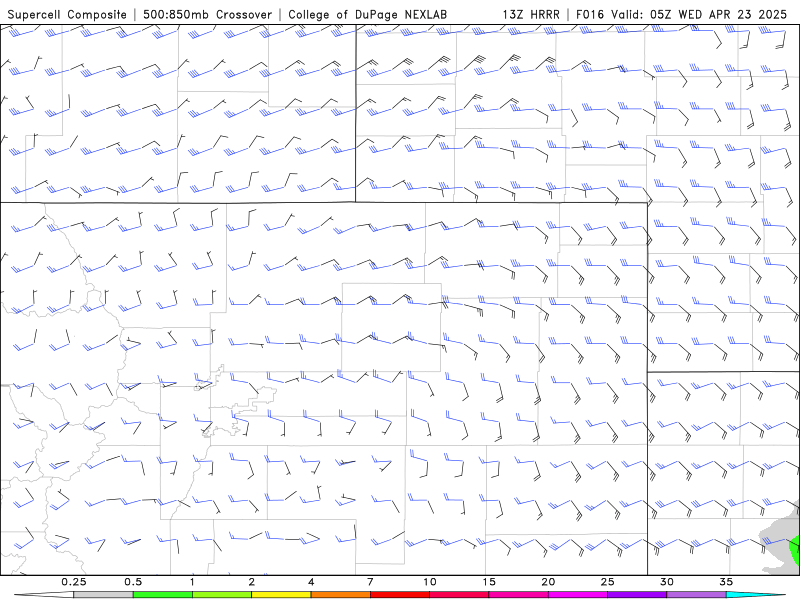Image resolution: width=800 pixels, height=600 pixels.
Task: Click the "10" legend value
Action: click(430, 582)
